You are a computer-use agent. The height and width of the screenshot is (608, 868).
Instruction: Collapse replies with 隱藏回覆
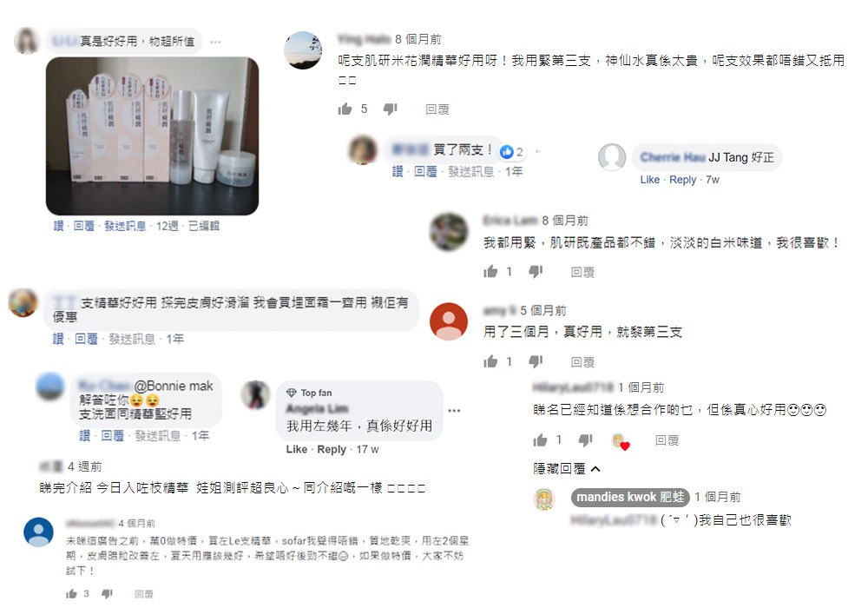pos(566,469)
